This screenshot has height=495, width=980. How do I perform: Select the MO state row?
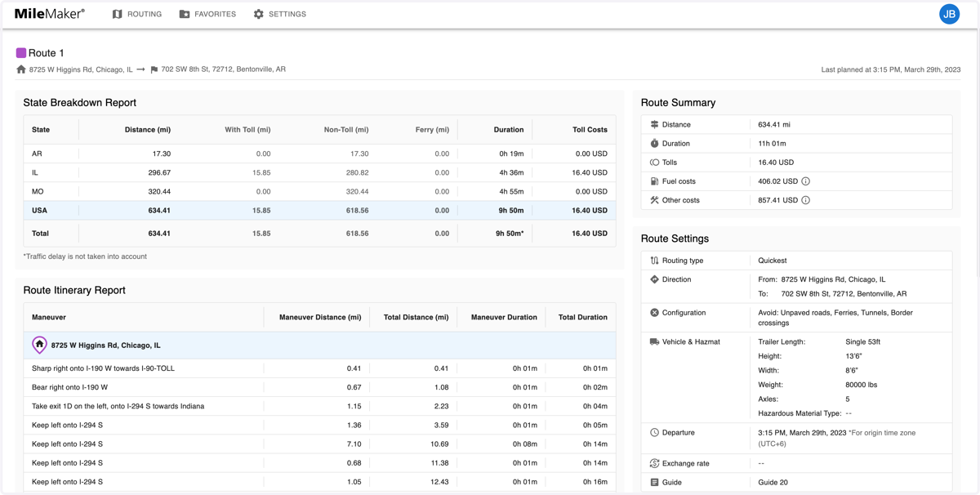319,191
